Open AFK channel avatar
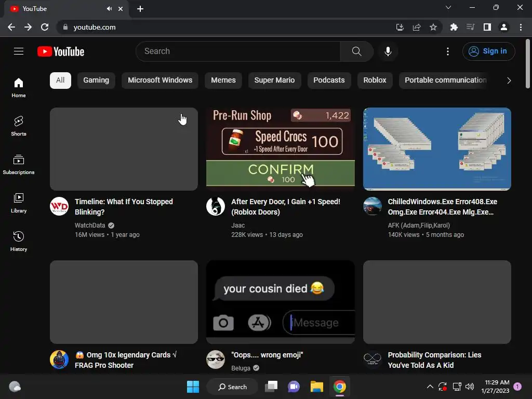Viewport: 532px width, 399px height. (x=372, y=206)
